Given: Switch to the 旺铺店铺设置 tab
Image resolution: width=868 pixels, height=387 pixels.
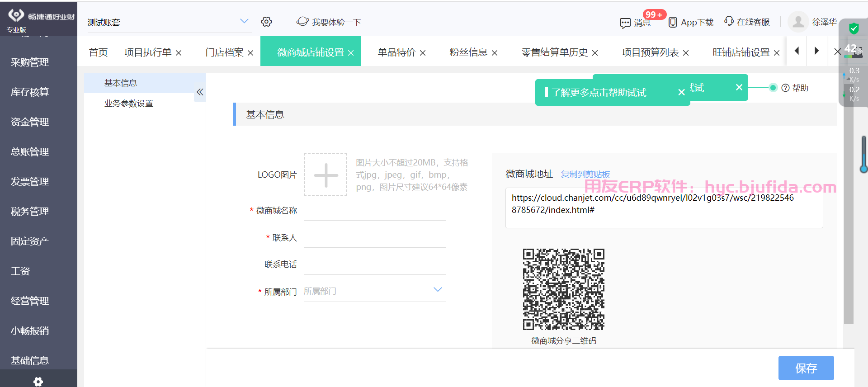Looking at the screenshot, I should (x=741, y=52).
